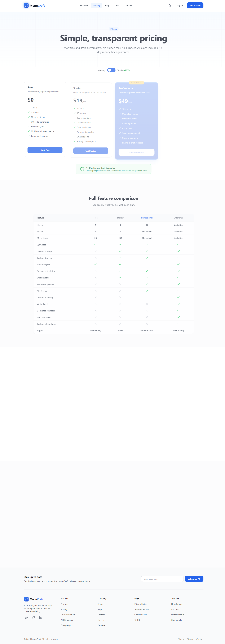Open footer Documentation link
This screenshot has height=644, width=225.
click(68, 615)
